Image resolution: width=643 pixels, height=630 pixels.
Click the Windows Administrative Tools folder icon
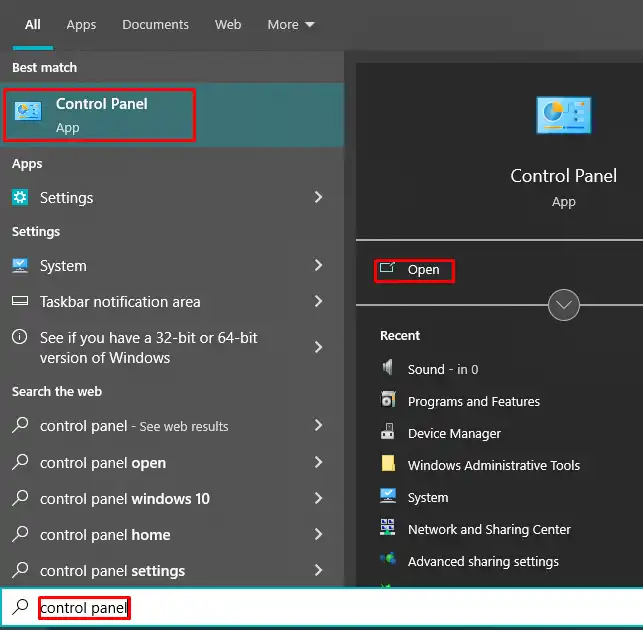tap(388, 465)
